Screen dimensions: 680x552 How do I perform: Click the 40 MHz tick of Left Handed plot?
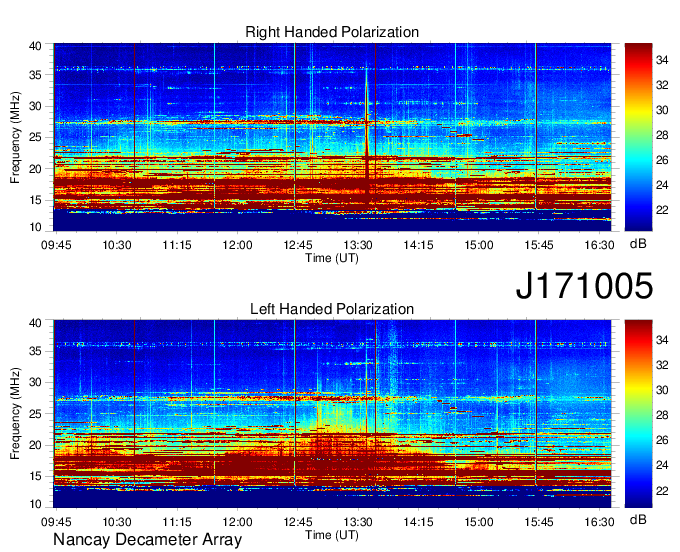point(36,323)
